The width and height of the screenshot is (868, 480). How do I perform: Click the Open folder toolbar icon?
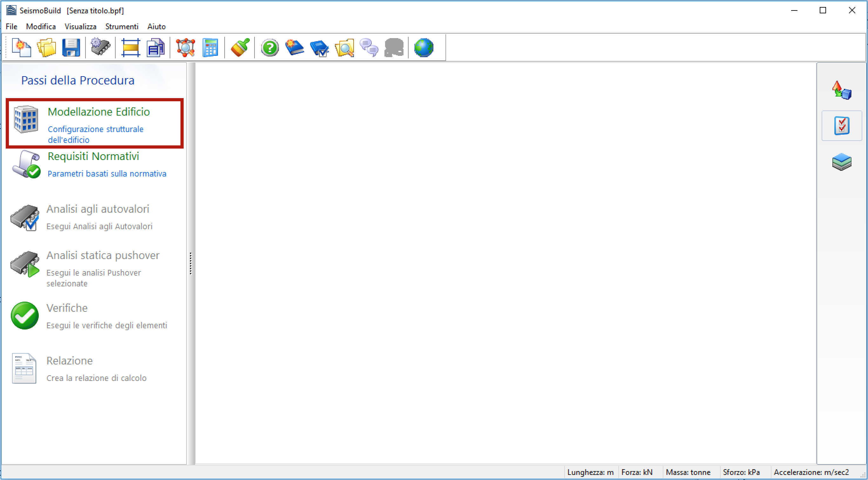(x=46, y=48)
